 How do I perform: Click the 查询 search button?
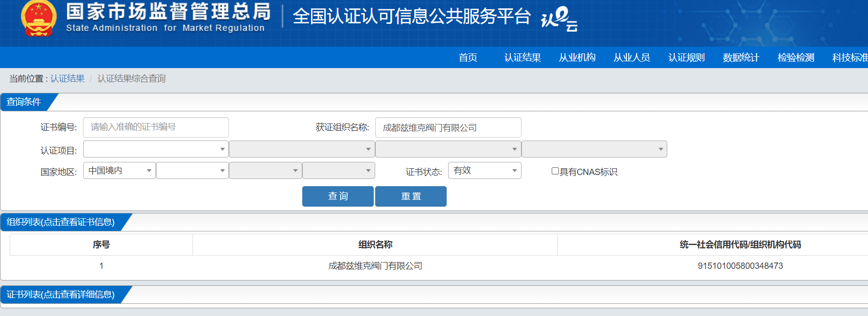(x=338, y=196)
